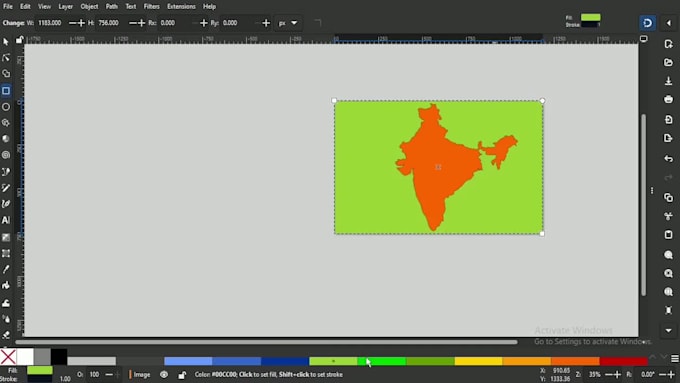Open the Layer menu
The image size is (680, 383).
[x=65, y=7]
